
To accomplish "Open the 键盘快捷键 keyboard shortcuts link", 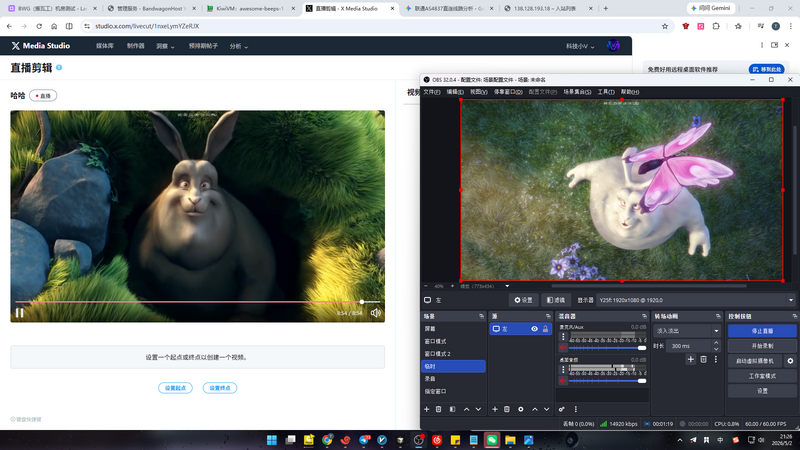I will click(x=26, y=419).
